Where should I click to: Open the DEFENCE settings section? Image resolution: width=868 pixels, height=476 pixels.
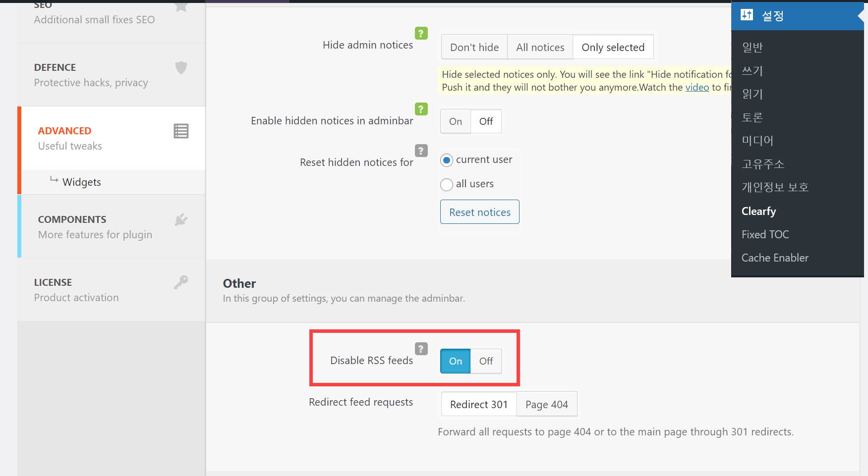[x=112, y=75]
